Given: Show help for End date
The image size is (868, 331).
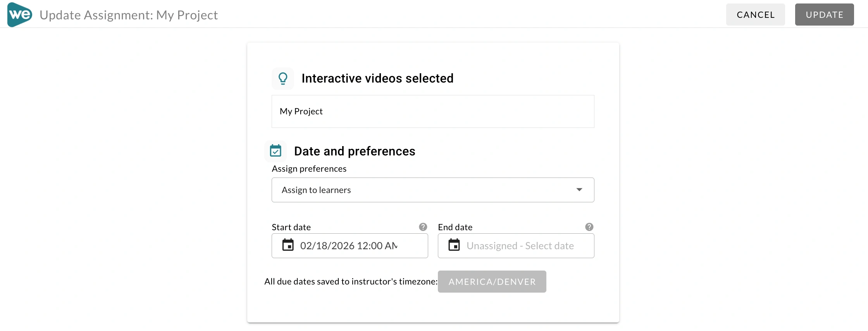Looking at the screenshot, I should pyautogui.click(x=589, y=227).
